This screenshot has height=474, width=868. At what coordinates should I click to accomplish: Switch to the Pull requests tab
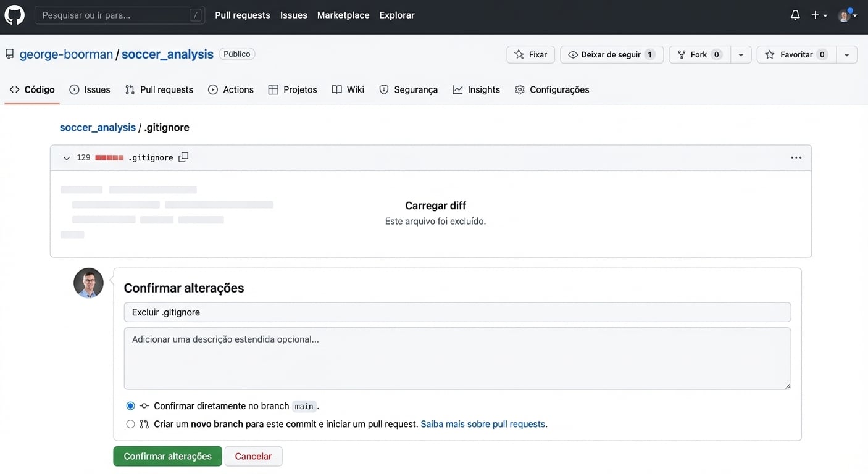159,89
